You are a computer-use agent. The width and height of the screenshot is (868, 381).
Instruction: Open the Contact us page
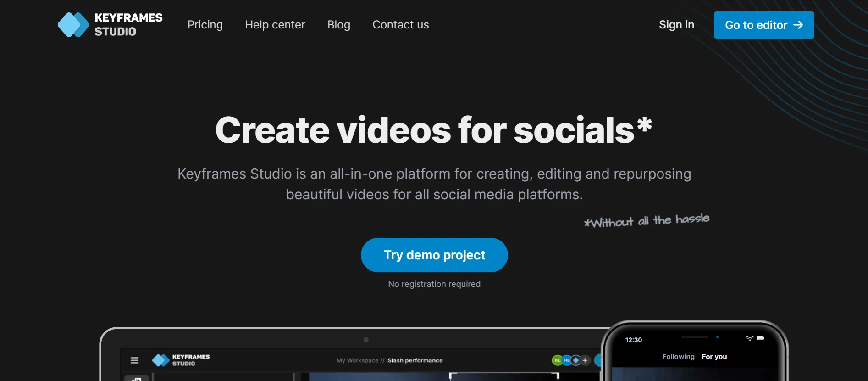click(400, 25)
